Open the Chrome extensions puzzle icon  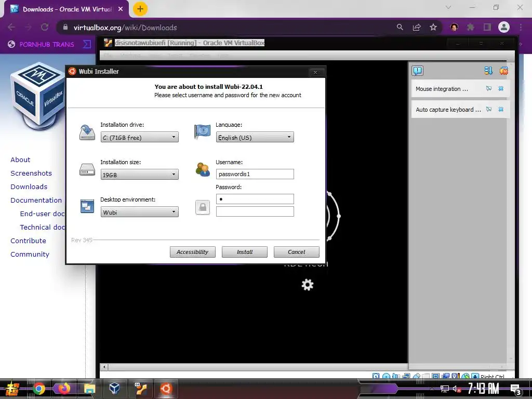pos(471,27)
